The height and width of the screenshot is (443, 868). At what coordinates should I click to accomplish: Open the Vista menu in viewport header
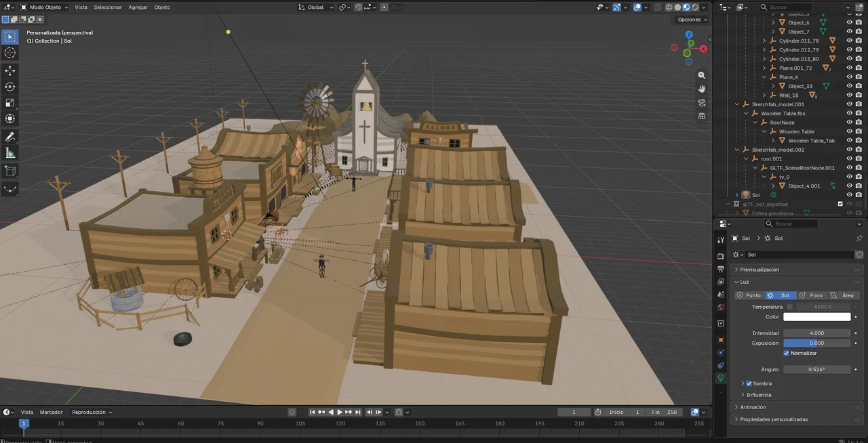click(x=81, y=7)
